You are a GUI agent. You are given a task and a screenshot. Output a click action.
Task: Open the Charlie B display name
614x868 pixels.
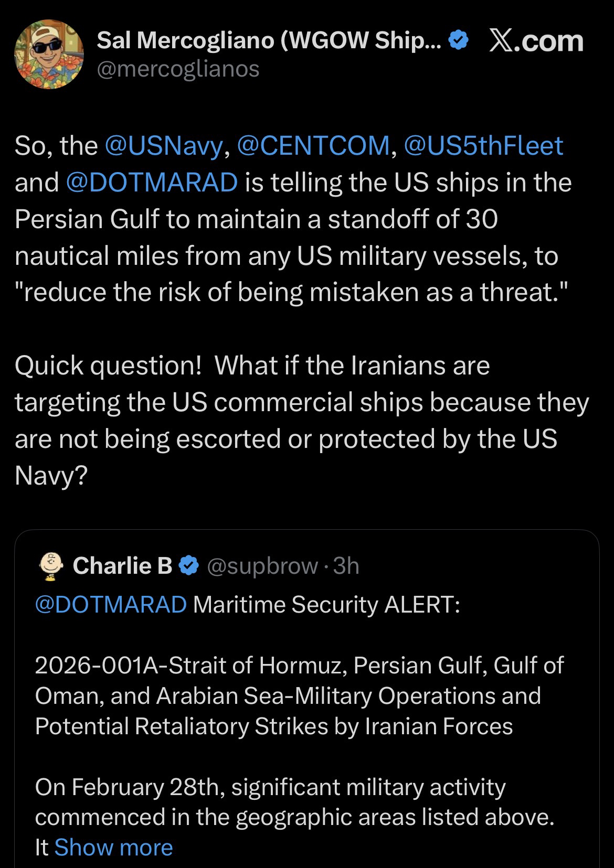(122, 566)
